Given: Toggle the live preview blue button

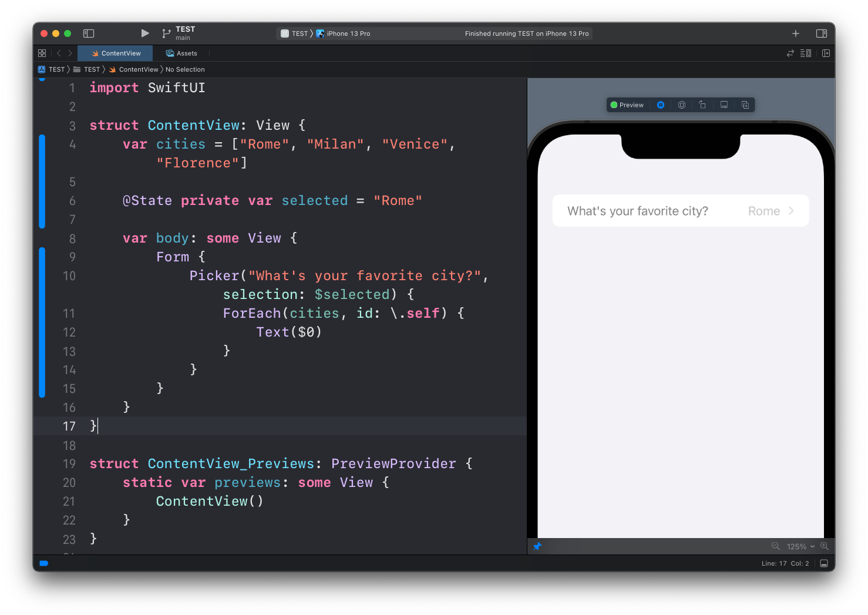Looking at the screenshot, I should point(661,105).
